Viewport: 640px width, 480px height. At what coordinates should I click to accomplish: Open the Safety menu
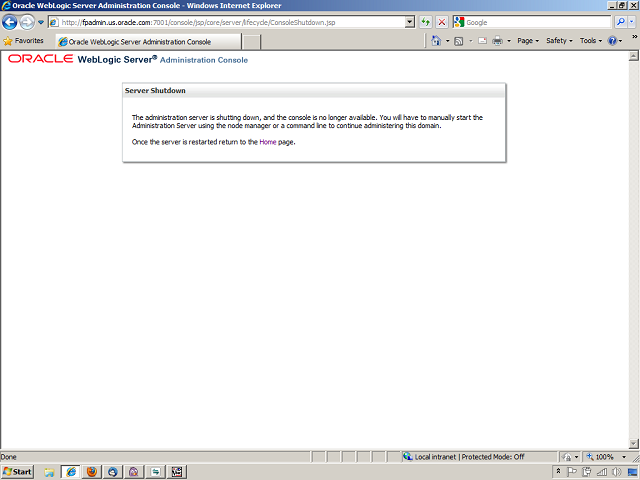pyautogui.click(x=558, y=41)
